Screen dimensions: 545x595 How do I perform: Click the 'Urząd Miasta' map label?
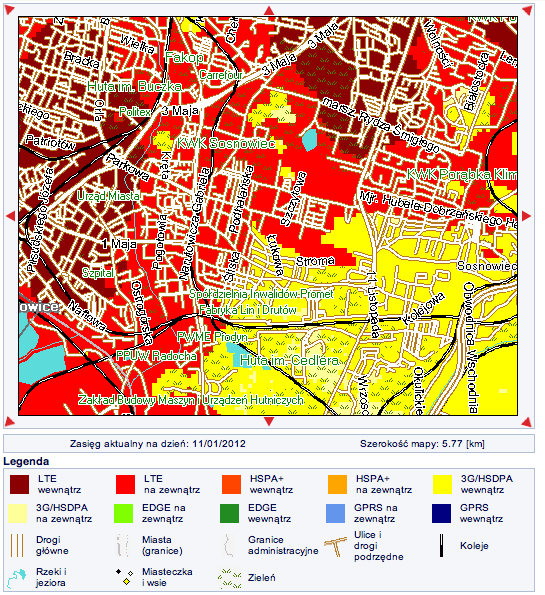[x=109, y=196]
